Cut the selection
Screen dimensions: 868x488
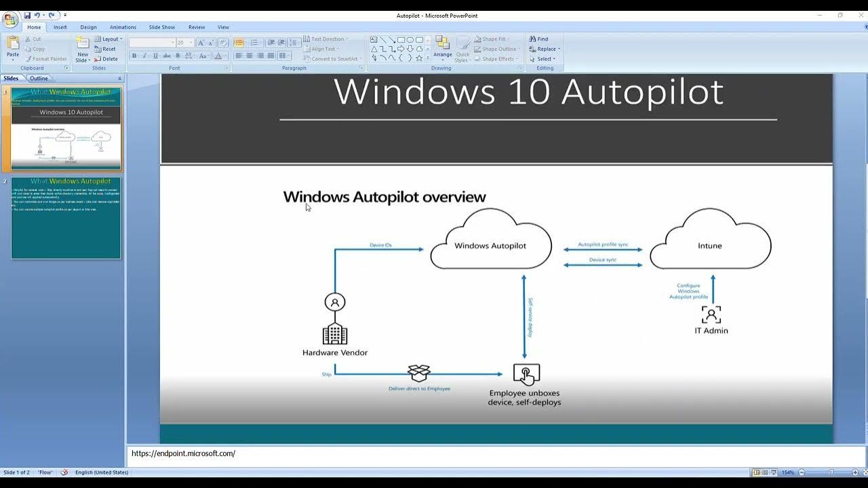pyautogui.click(x=33, y=39)
